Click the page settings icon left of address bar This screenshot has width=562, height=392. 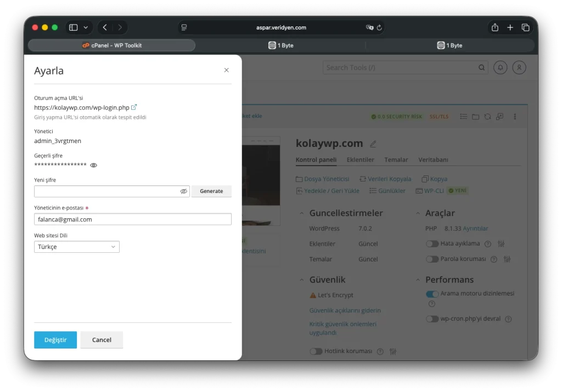pos(184,27)
